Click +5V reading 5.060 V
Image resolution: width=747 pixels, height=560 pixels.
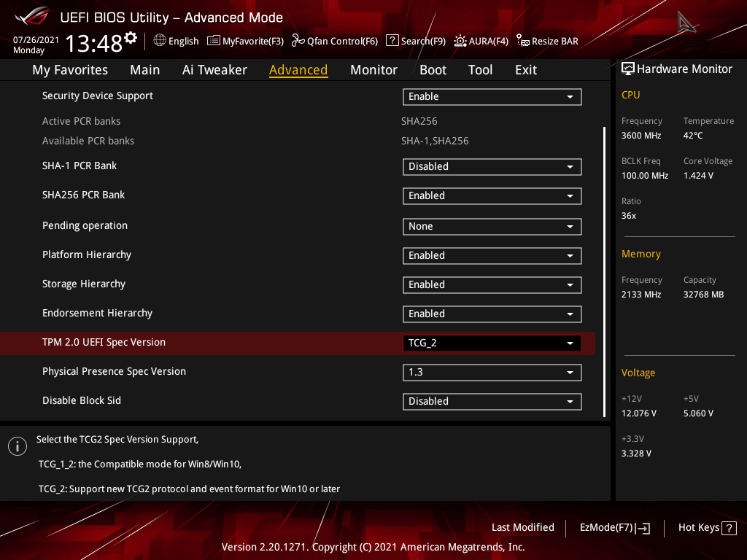tap(698, 413)
